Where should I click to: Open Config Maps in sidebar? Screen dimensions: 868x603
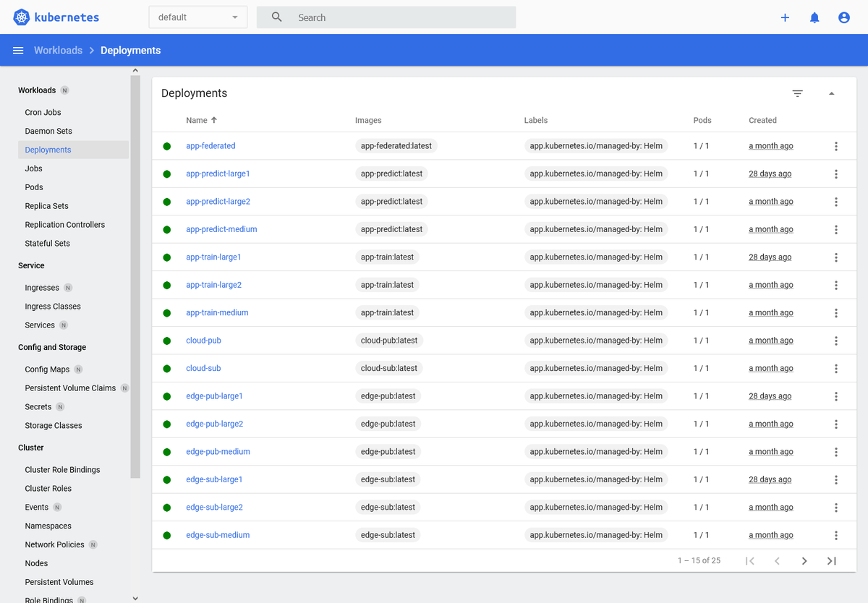pyautogui.click(x=47, y=369)
